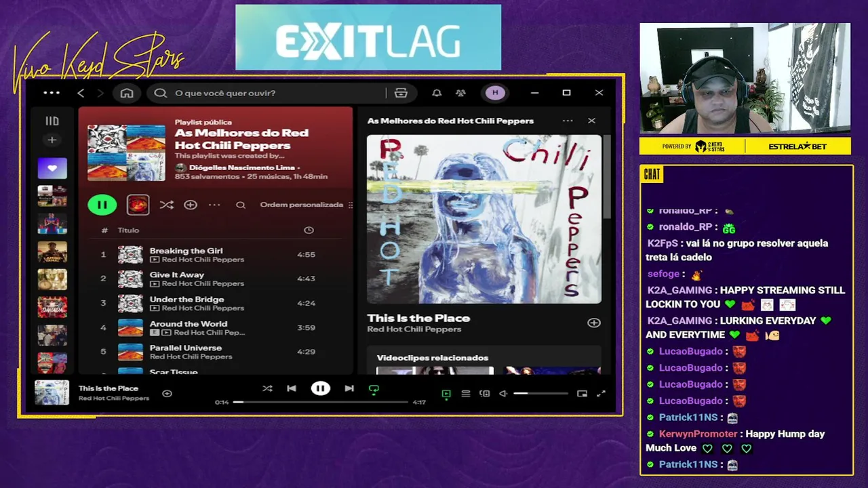Skip to next track

tap(349, 388)
